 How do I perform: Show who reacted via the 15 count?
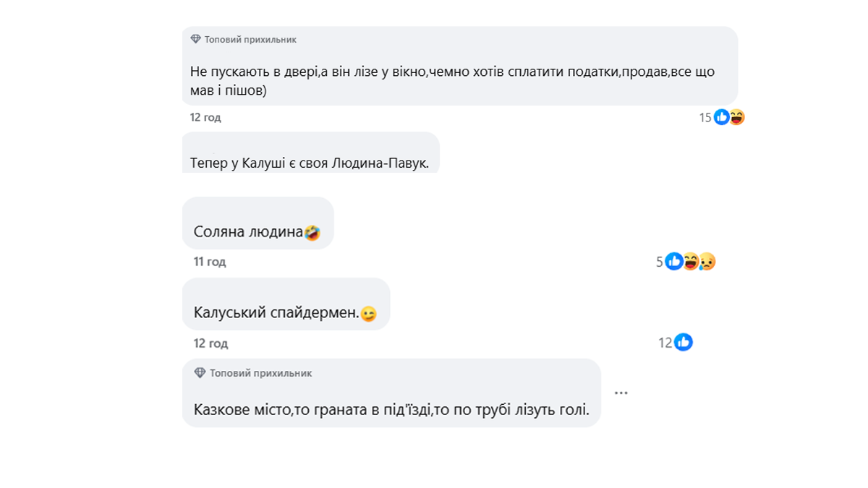[x=705, y=118]
